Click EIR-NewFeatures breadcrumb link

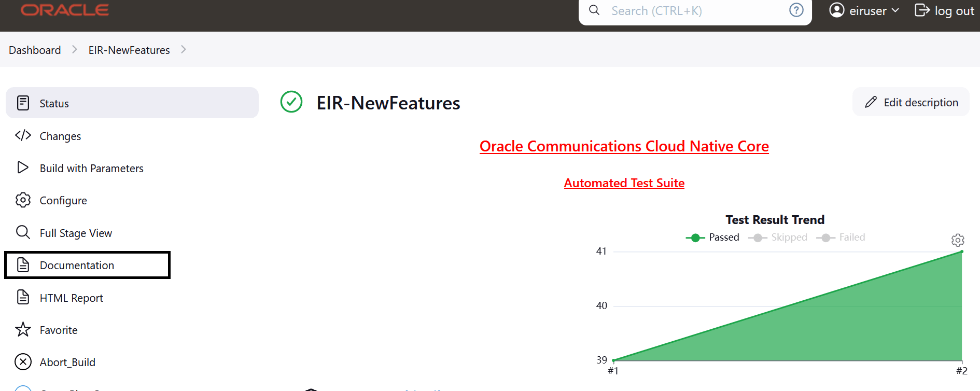[129, 50]
